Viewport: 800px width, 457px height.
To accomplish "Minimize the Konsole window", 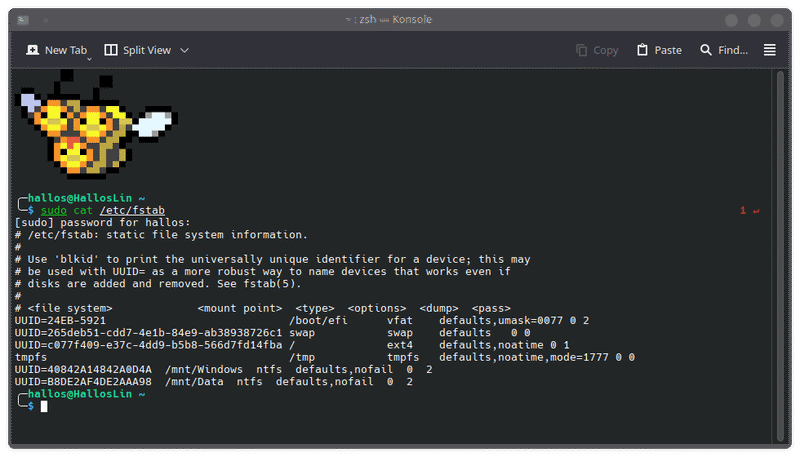I will pos(731,19).
